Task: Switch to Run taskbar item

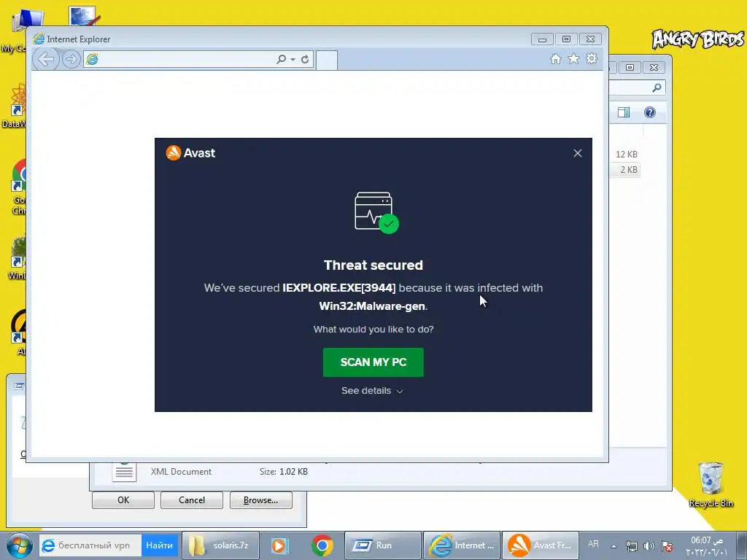Action: (382, 545)
